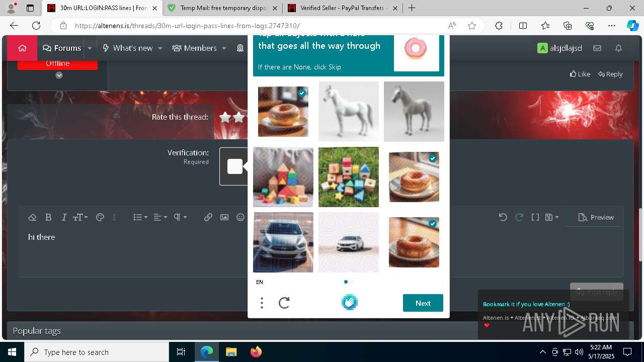Deselect the checked donut on the plate, top row
The width and height of the screenshot is (644, 362).
(x=283, y=112)
